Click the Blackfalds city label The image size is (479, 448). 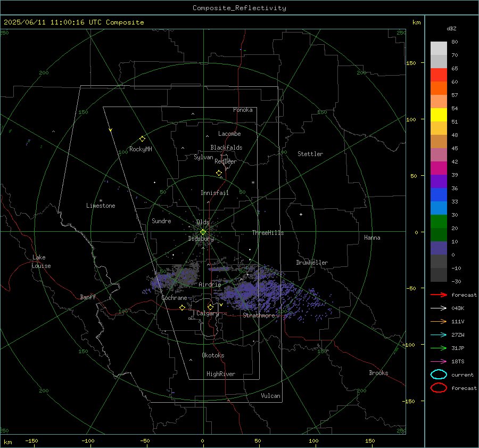(x=226, y=148)
